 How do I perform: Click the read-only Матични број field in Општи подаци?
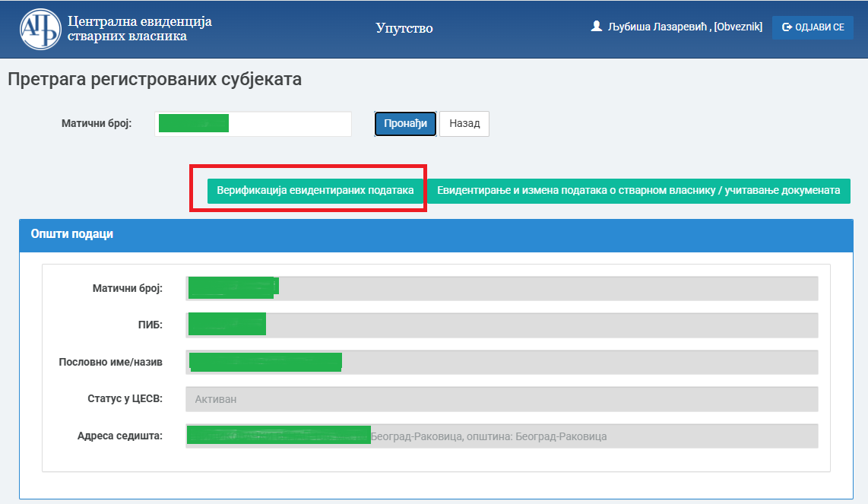502,289
